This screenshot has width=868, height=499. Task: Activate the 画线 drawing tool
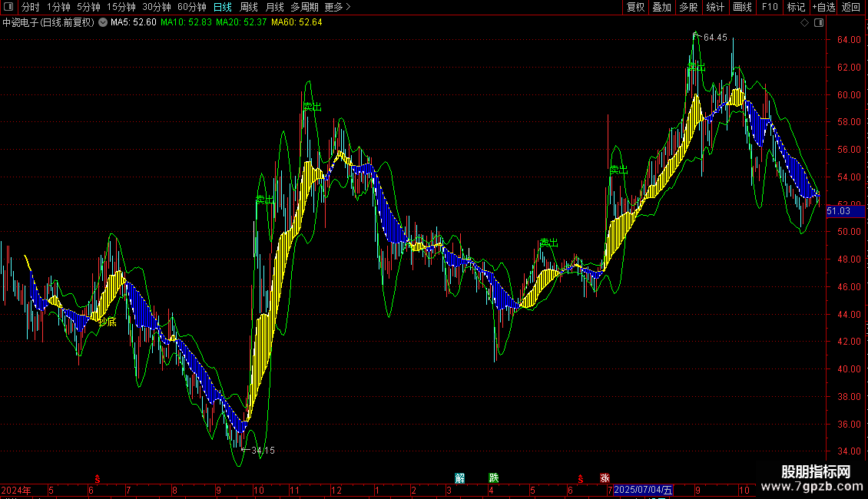[x=742, y=7]
